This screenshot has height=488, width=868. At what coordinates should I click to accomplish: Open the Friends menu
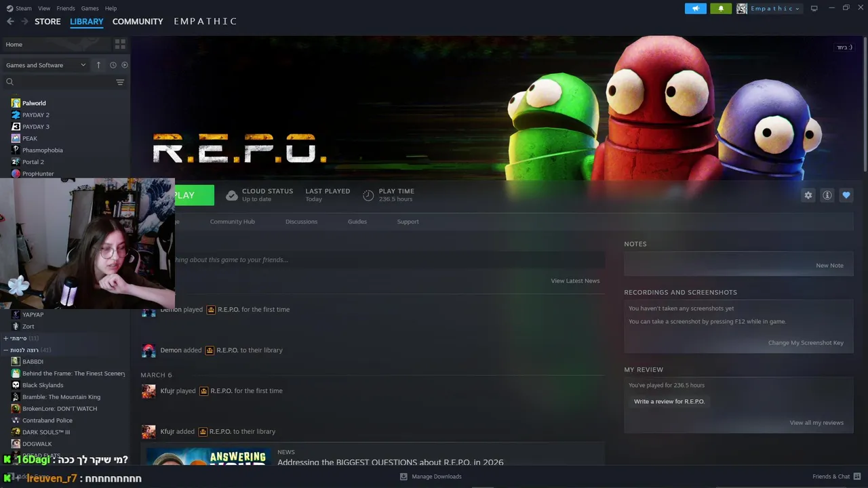[66, 8]
